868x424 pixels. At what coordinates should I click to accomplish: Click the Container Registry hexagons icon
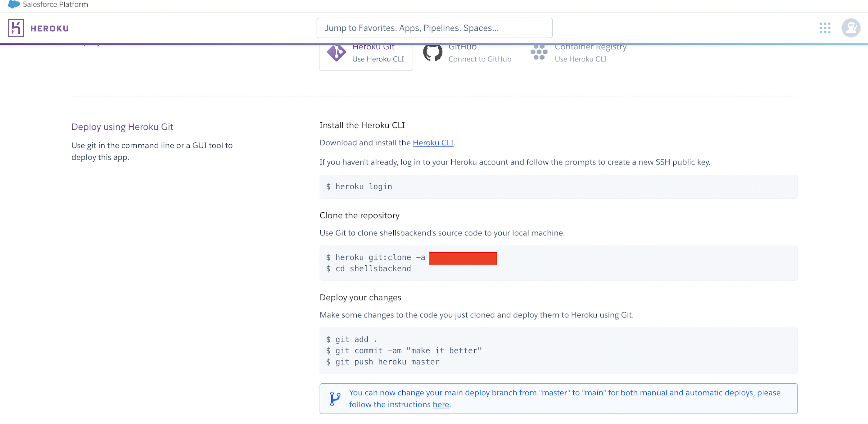pos(539,52)
